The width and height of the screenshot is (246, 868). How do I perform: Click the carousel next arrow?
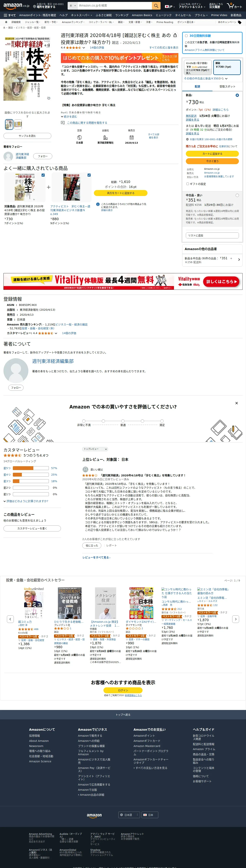236,619
